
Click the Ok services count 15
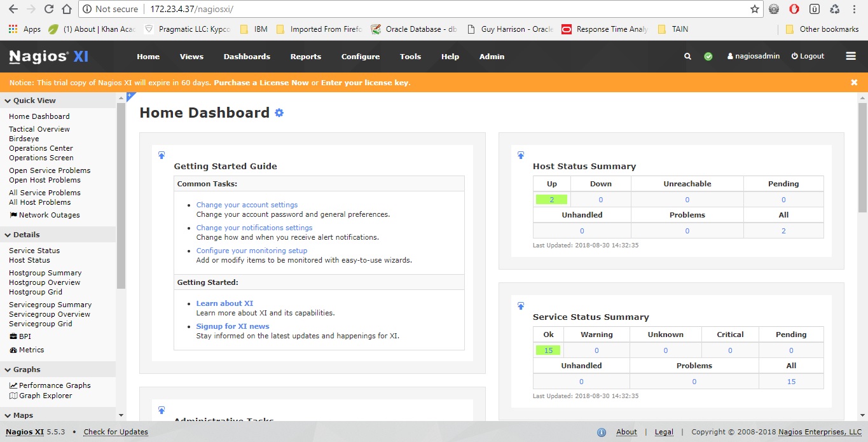(x=548, y=350)
